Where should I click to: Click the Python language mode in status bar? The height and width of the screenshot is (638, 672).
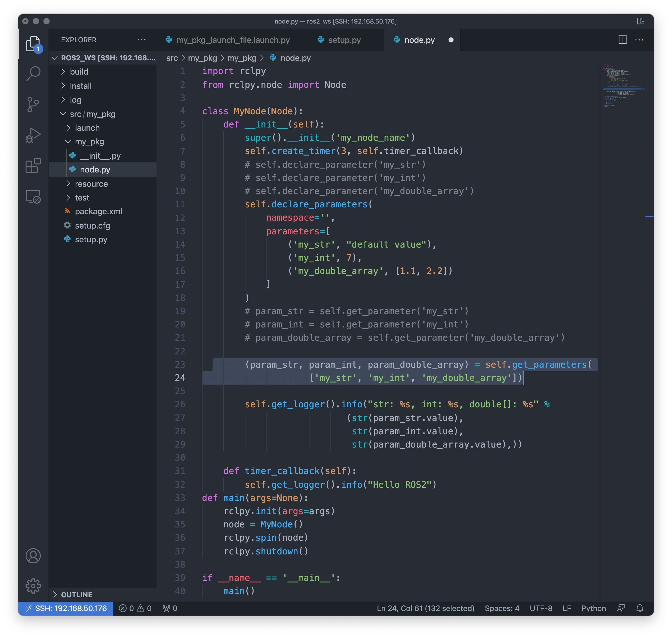[x=593, y=608]
